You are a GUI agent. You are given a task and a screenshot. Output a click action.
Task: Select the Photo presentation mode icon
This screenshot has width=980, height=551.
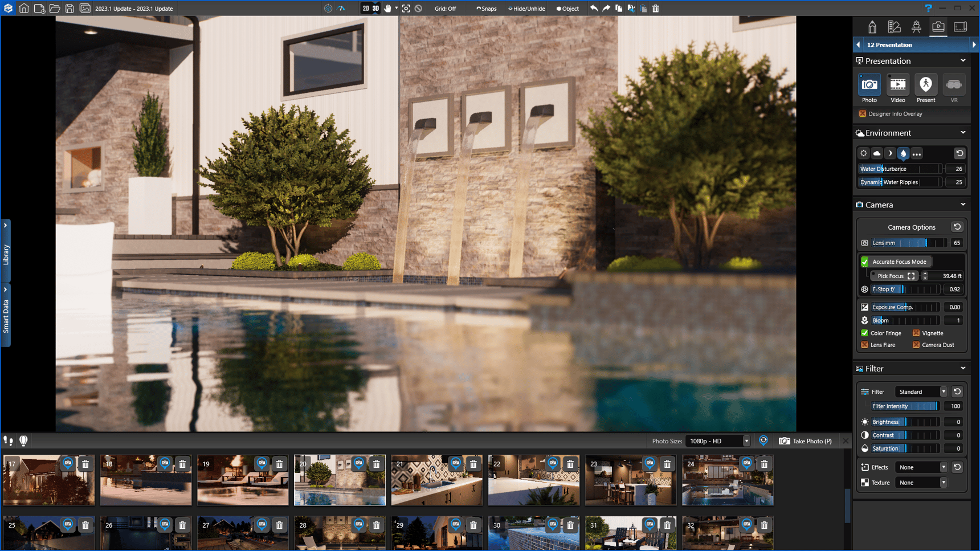pyautogui.click(x=869, y=85)
